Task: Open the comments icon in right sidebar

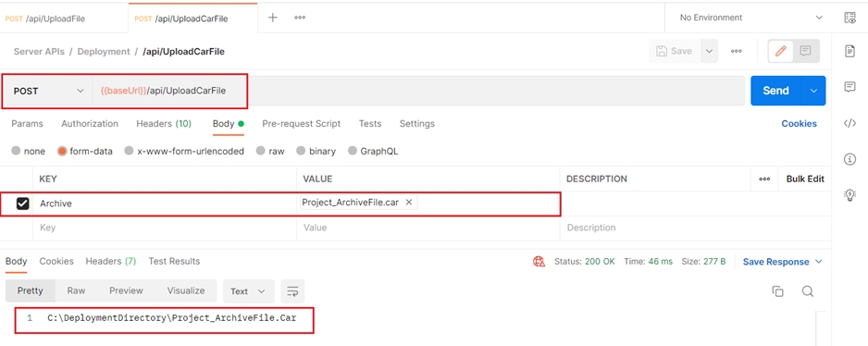Action: (x=849, y=87)
